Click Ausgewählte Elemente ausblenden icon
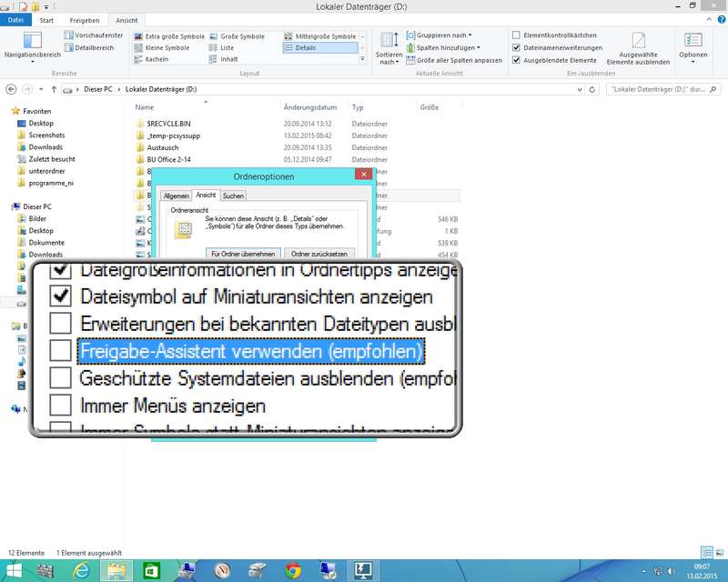Screen dimensions: 728x582 coord(643,47)
